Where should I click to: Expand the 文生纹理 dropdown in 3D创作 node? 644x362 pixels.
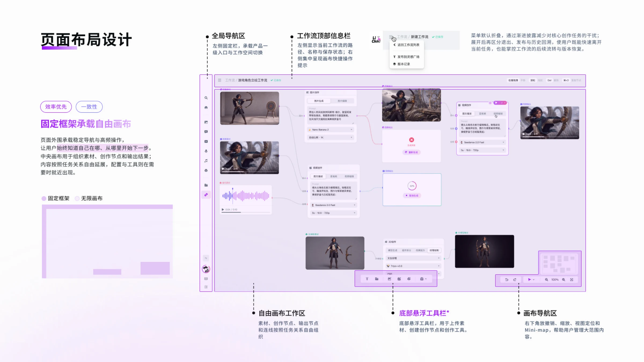(x=413, y=258)
